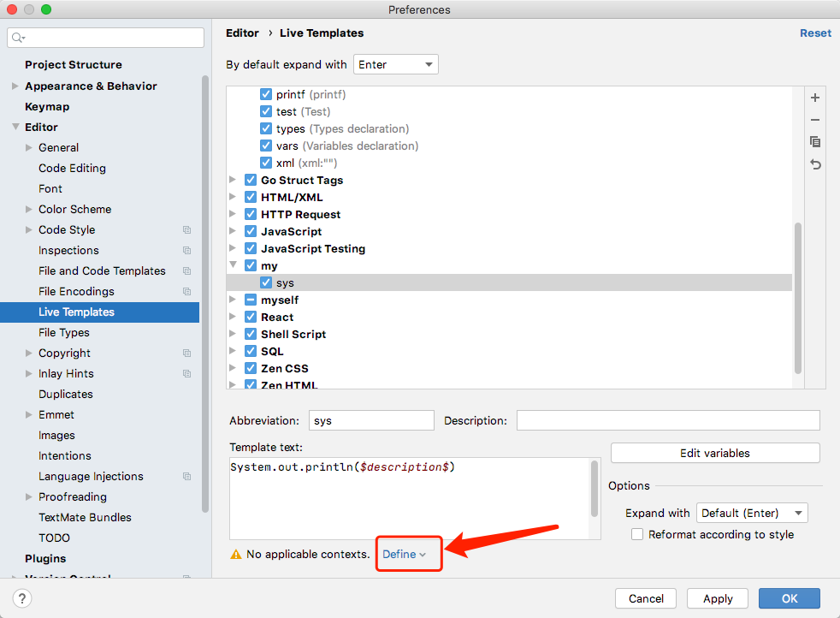This screenshot has height=618, width=840.
Task: Click project-level icon next to File Encodings
Action: coord(187,292)
